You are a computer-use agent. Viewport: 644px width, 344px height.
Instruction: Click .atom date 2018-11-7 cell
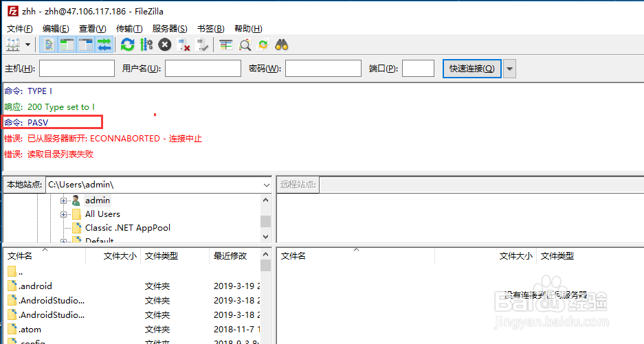[237, 329]
